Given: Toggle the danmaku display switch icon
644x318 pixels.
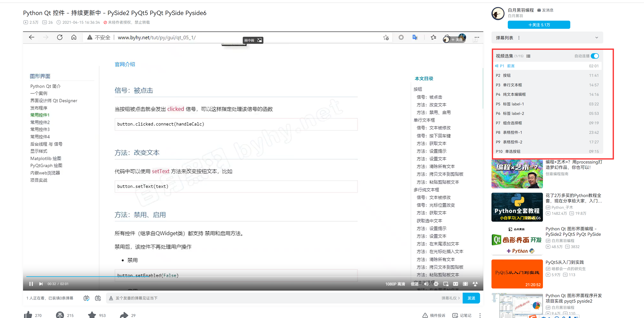Looking at the screenshot, I should pyautogui.click(x=86, y=298).
